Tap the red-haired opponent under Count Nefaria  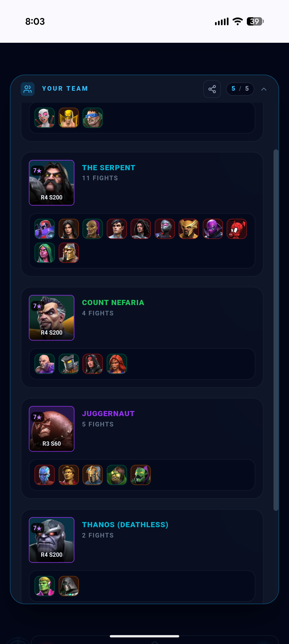coord(117,364)
